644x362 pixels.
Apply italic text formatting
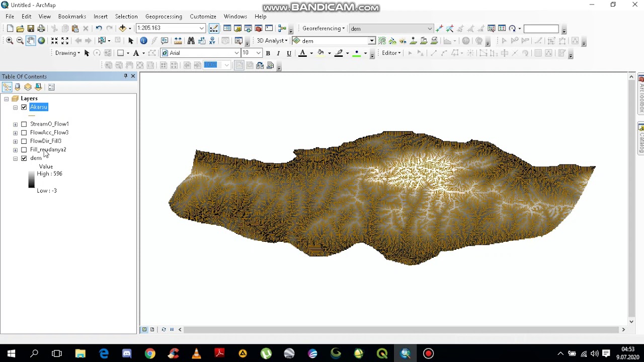pos(278,53)
